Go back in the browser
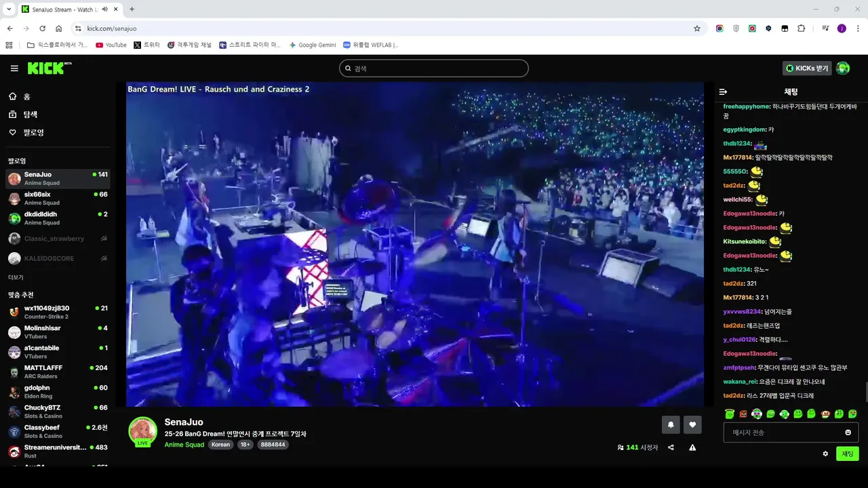 (x=9, y=28)
